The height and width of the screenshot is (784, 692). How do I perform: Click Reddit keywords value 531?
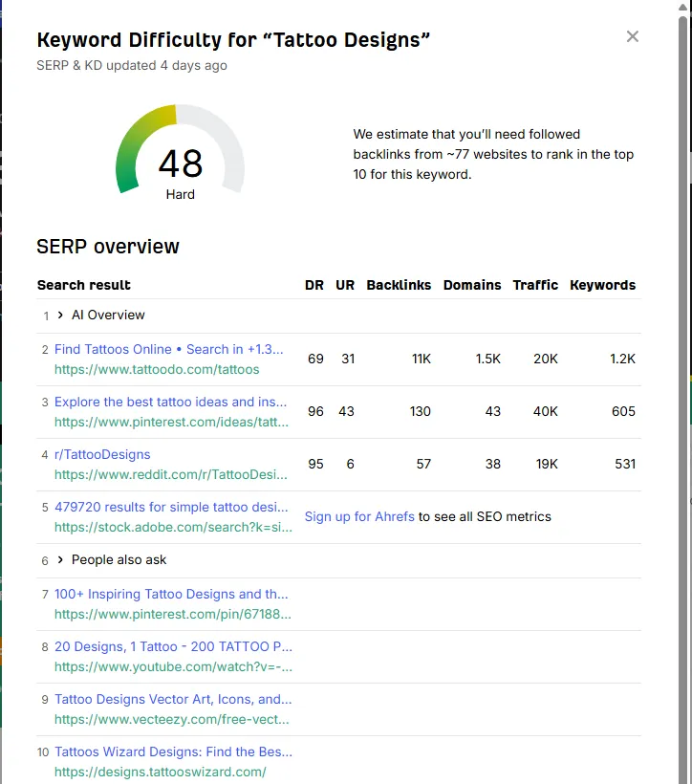click(625, 464)
